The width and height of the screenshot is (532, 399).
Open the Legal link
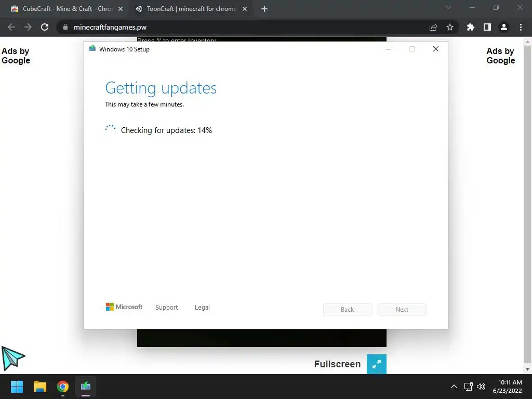[202, 308]
